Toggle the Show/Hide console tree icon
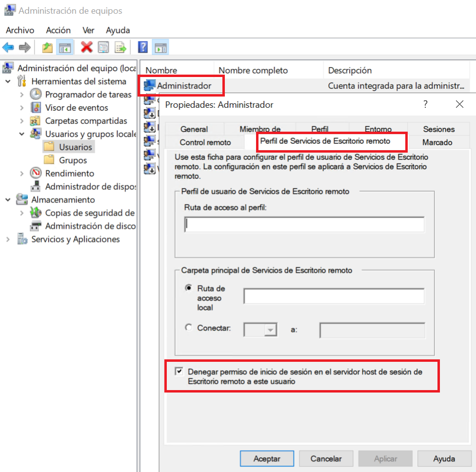 pyautogui.click(x=64, y=47)
